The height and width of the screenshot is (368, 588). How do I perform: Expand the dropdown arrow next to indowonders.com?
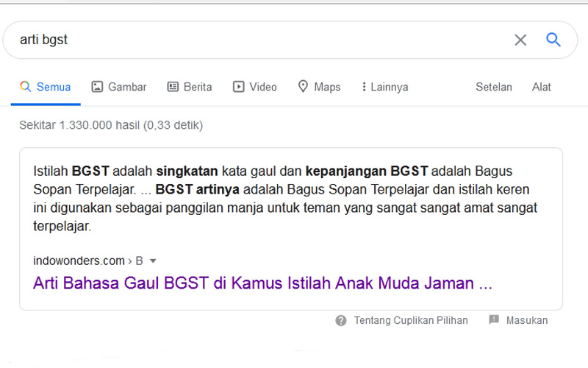[x=153, y=261]
